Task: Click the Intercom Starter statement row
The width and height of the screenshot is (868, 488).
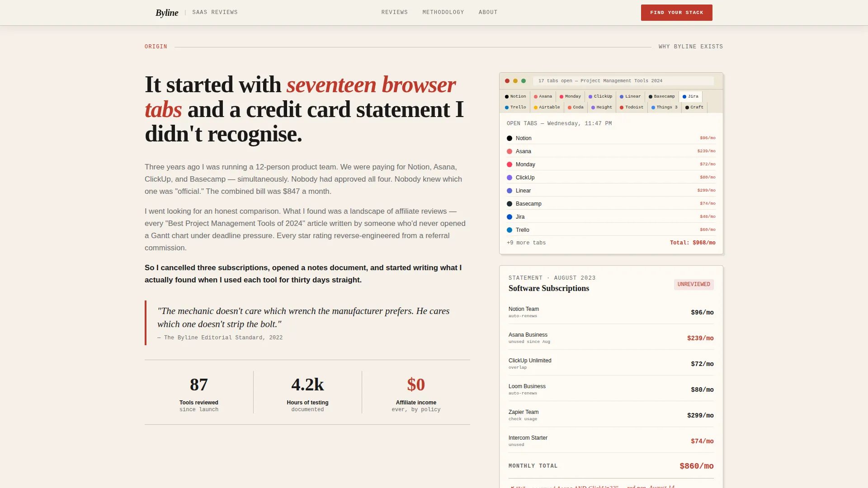Action: pyautogui.click(x=611, y=441)
